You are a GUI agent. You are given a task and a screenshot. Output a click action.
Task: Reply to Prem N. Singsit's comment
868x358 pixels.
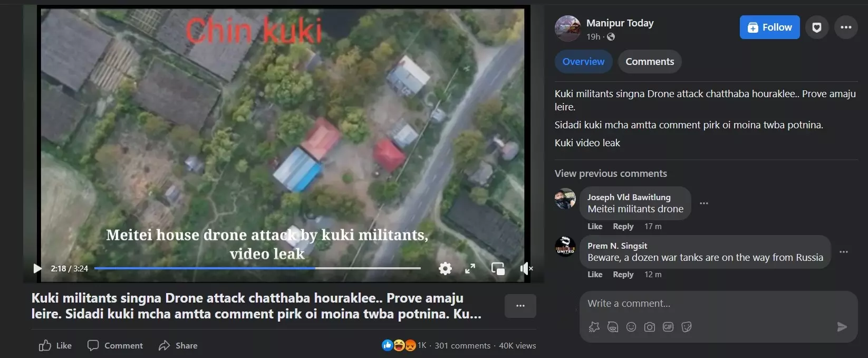point(623,275)
